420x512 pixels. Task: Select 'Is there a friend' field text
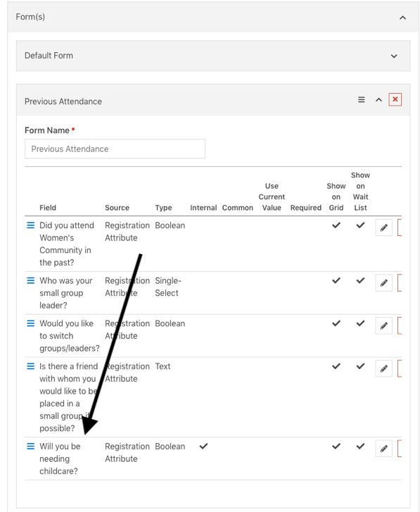[69, 397]
